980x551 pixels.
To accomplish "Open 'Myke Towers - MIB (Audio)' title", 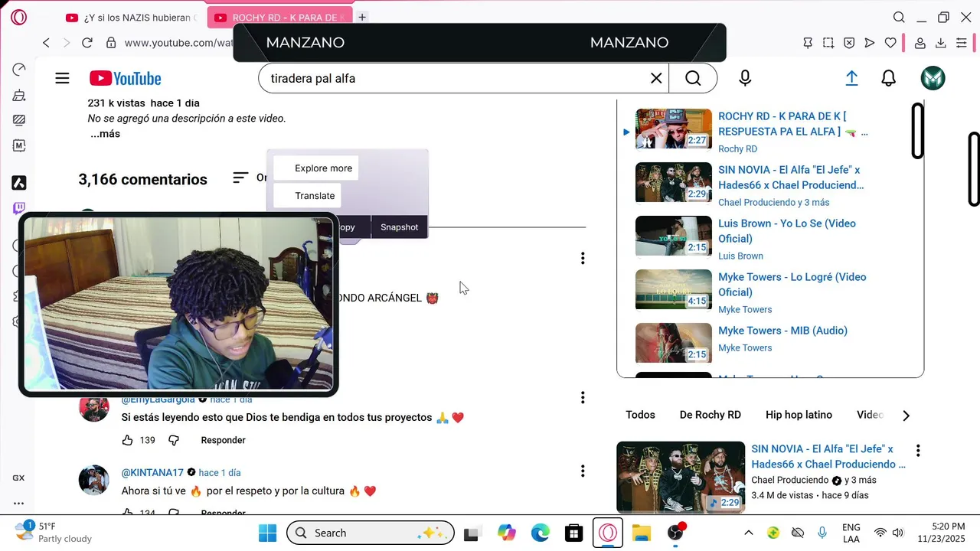I will click(782, 331).
